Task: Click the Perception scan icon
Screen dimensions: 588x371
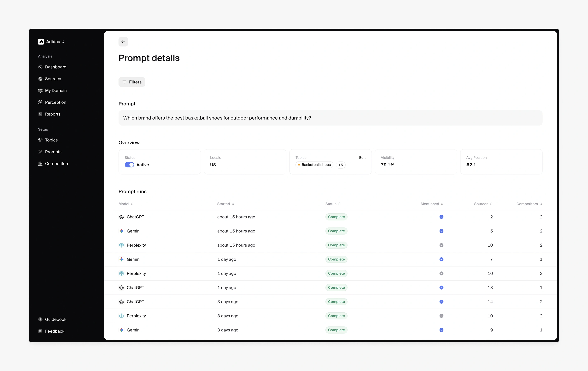Action: (40, 102)
